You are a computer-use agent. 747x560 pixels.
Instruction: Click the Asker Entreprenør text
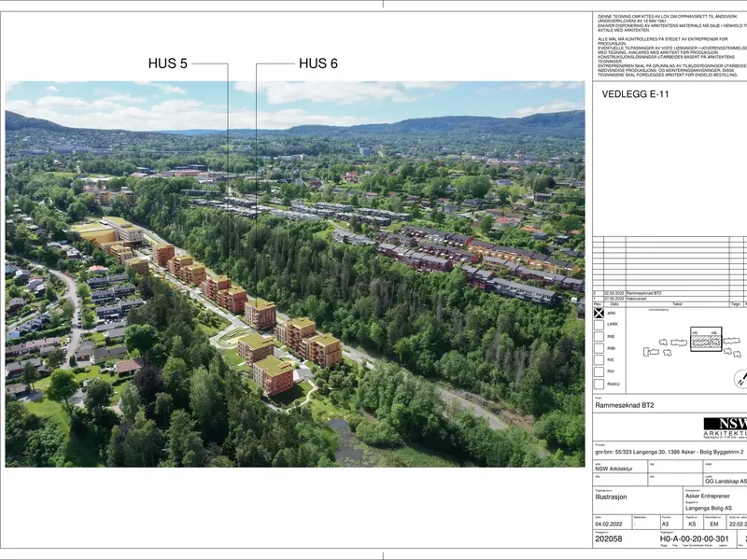click(x=708, y=497)
